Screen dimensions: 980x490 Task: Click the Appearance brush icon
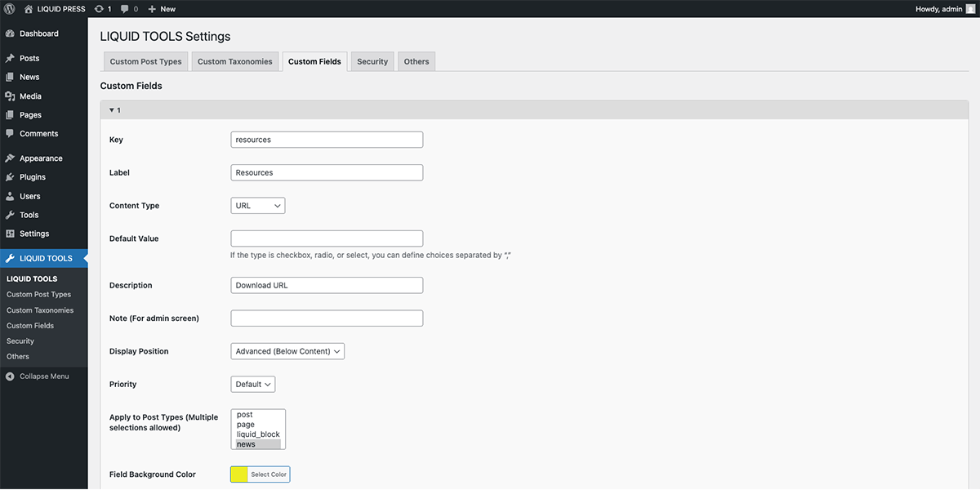(x=10, y=158)
